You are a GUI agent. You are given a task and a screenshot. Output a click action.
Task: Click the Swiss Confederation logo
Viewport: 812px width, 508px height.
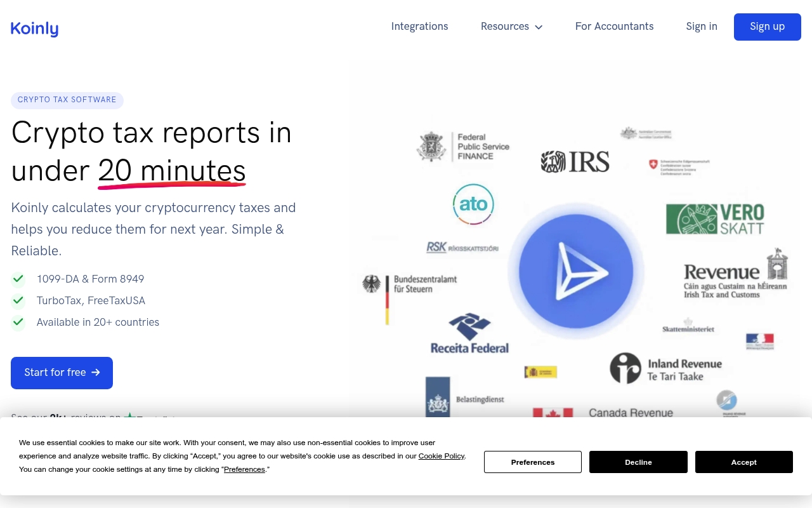coord(679,167)
